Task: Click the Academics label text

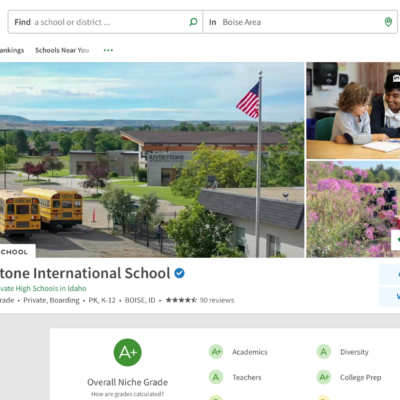Action: 250,352
